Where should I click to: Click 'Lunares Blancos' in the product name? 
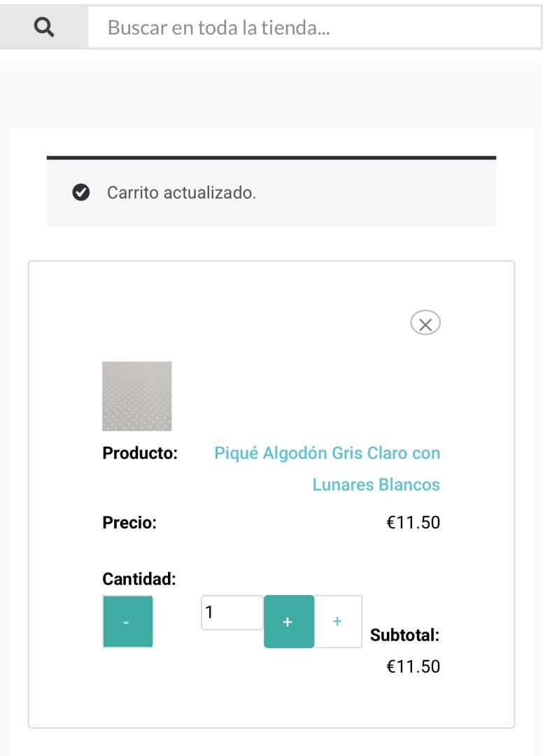[x=376, y=484]
